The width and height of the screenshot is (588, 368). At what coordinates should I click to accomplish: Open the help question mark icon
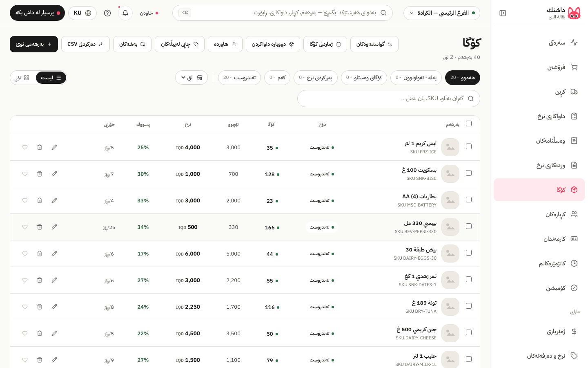coord(107,13)
